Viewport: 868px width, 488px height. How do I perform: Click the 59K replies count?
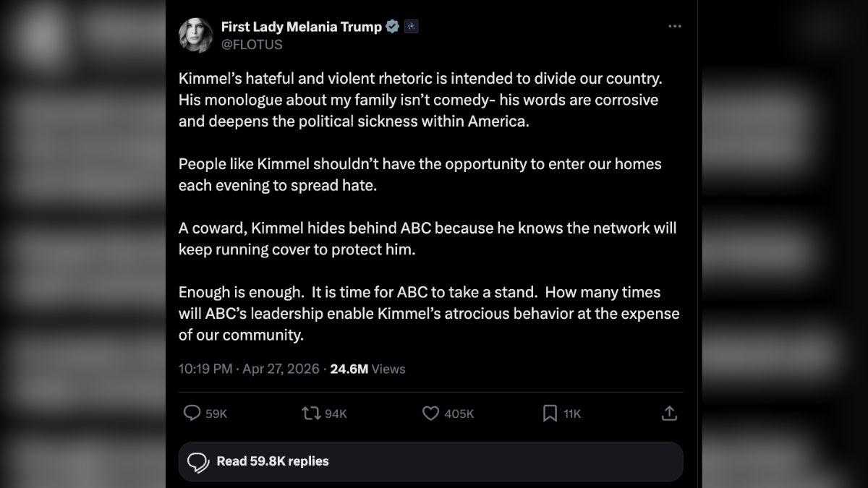pos(215,413)
